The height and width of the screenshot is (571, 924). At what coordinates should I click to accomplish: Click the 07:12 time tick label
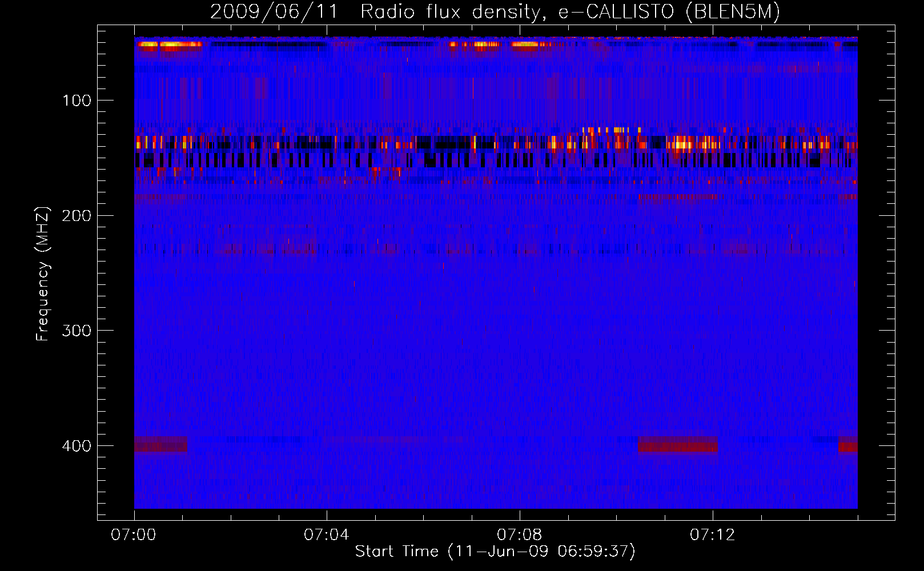pyautogui.click(x=713, y=535)
